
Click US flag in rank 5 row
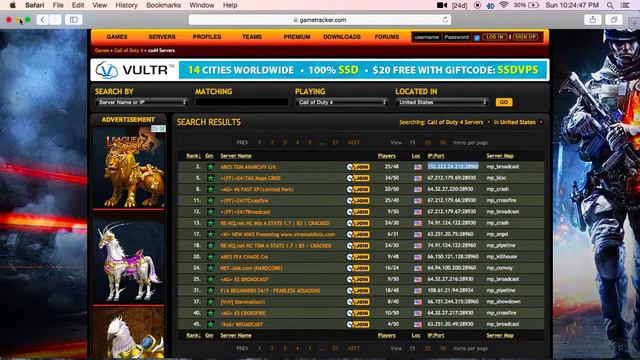coord(418,178)
